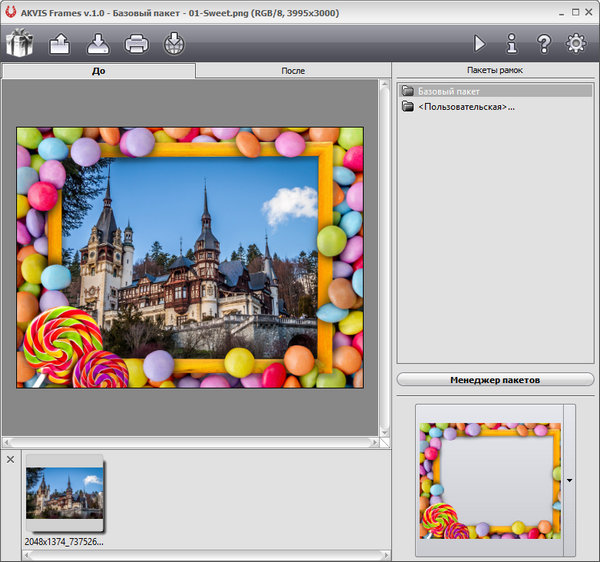Switch to the "После" tab
This screenshot has height=562, width=600.
point(293,71)
